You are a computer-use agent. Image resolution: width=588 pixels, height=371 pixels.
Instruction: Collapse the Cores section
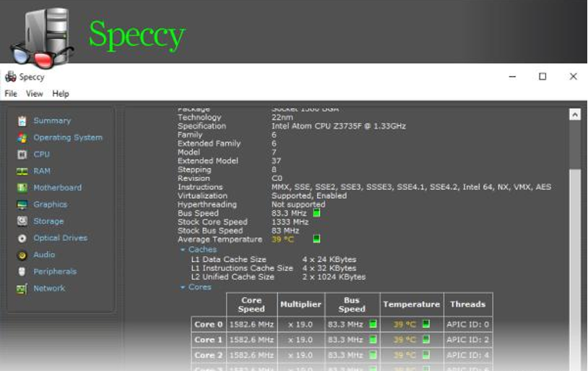pyautogui.click(x=183, y=287)
